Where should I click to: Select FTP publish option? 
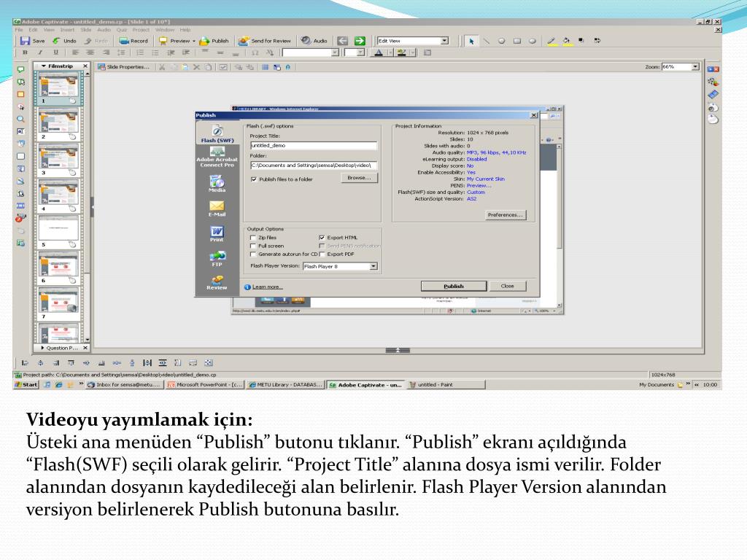point(217,259)
